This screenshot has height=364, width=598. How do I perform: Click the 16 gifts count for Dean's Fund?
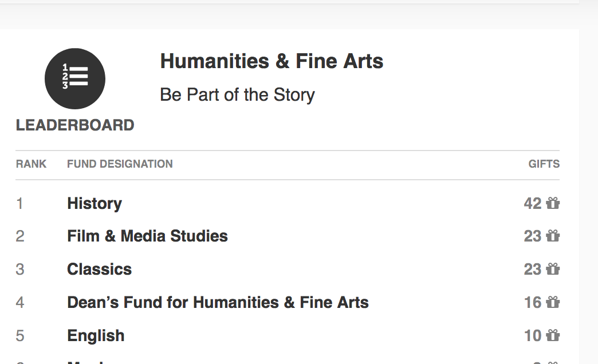click(532, 302)
